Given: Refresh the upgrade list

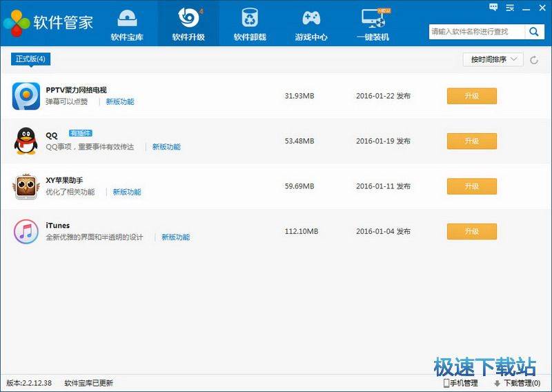Looking at the screenshot, I should point(534,60).
